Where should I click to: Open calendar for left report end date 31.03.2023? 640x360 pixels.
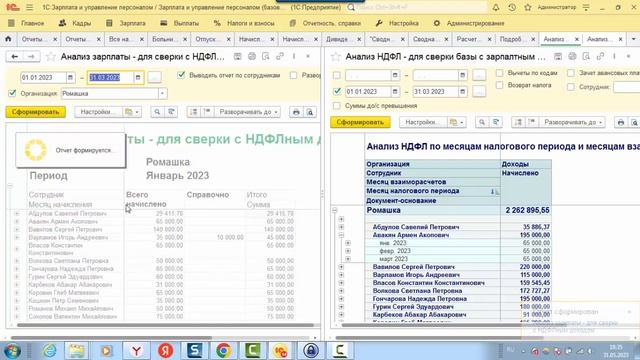[x=138, y=77]
